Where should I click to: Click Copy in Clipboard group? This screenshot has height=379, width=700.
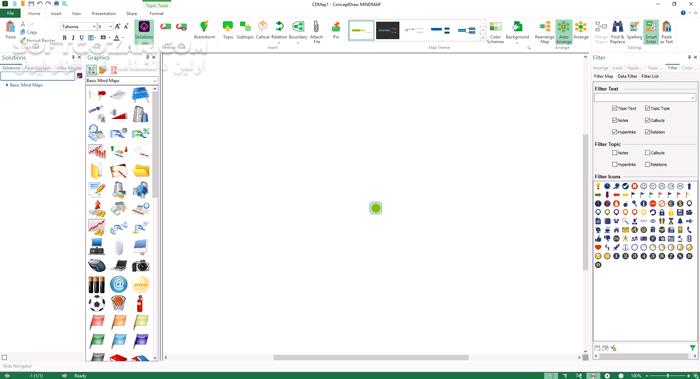29,32
